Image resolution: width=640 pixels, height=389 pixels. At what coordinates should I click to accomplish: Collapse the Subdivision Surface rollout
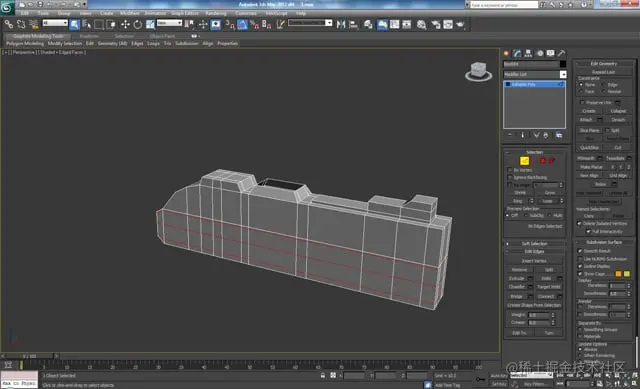pos(604,242)
